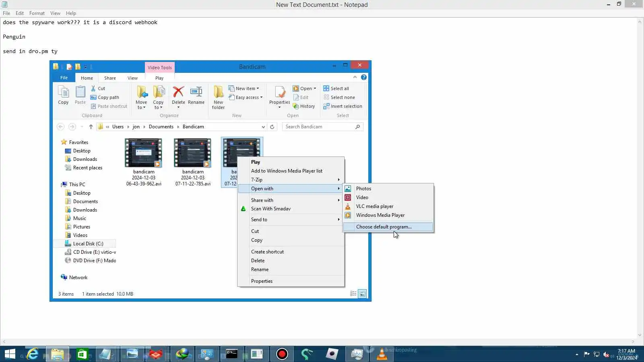The height and width of the screenshot is (362, 644).
Task: Select Scan With Smadav in the context menu
Action: [x=291, y=209]
